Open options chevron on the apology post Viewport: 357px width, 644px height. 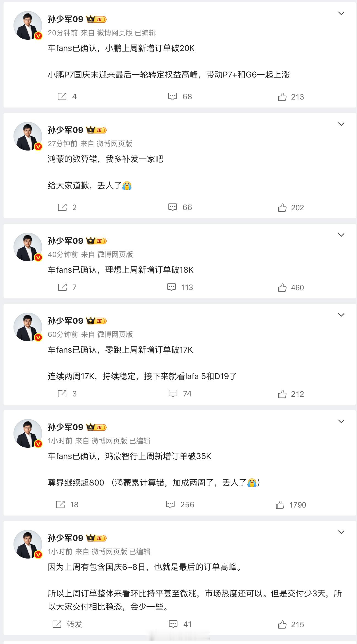tap(341, 124)
